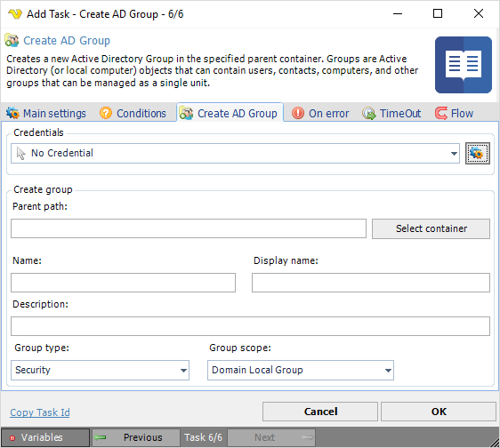Click the Create AD Group header icon
The height and width of the screenshot is (448, 500).
[12, 40]
